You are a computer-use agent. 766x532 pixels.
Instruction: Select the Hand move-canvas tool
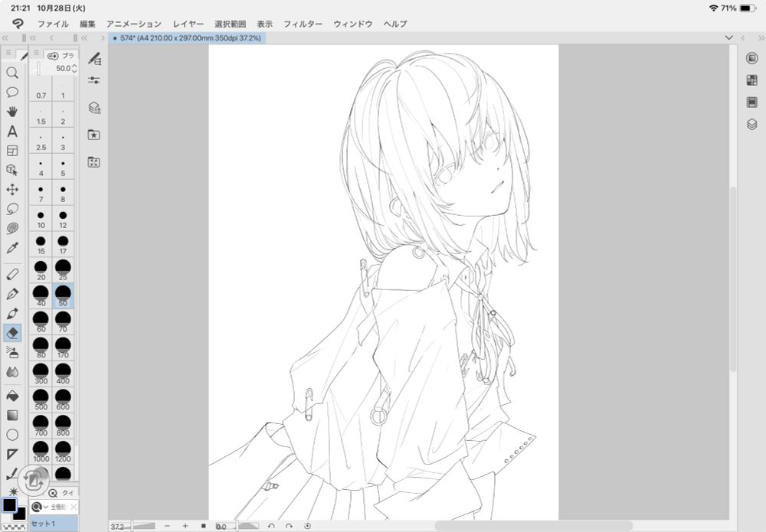point(12,112)
